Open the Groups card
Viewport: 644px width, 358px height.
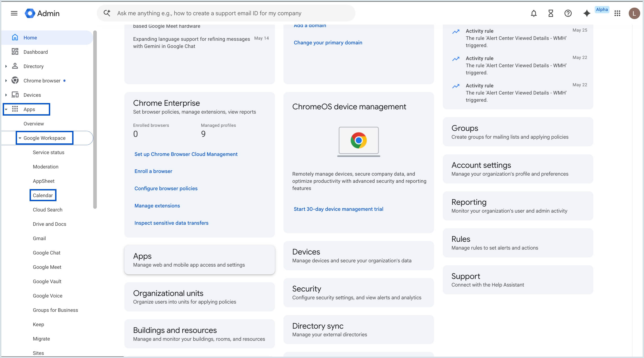[518, 132]
